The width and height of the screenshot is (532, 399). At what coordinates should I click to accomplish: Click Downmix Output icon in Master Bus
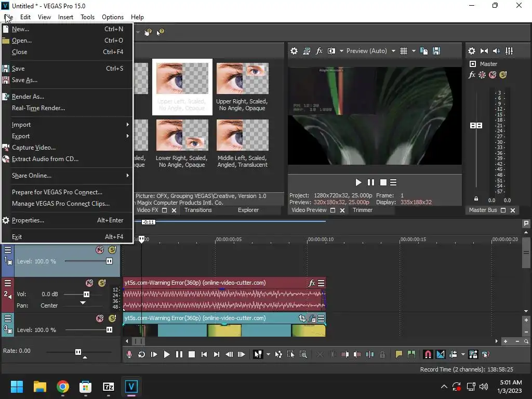(x=484, y=51)
